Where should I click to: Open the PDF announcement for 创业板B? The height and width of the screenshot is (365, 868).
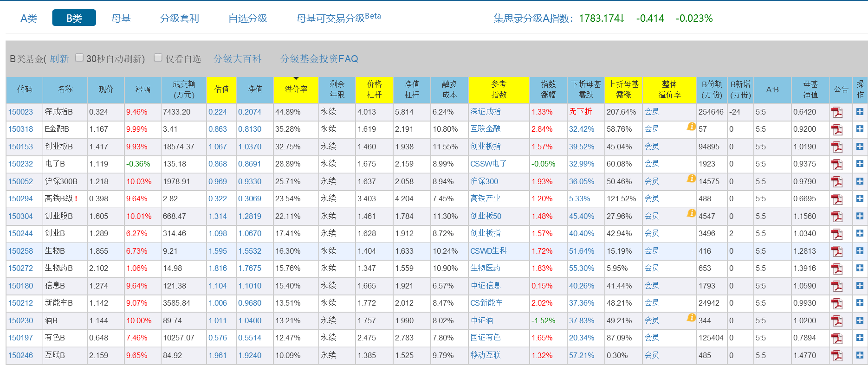click(x=837, y=147)
